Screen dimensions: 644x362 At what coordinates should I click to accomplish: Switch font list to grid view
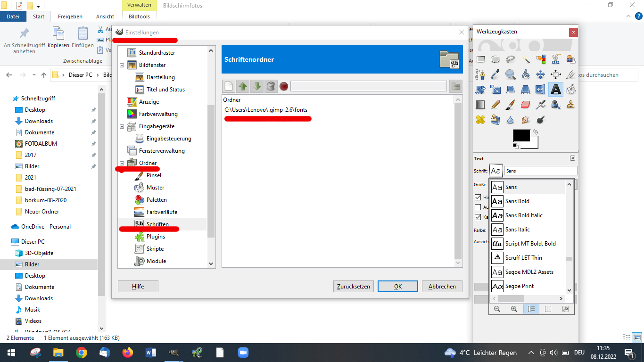pyautogui.click(x=548, y=309)
